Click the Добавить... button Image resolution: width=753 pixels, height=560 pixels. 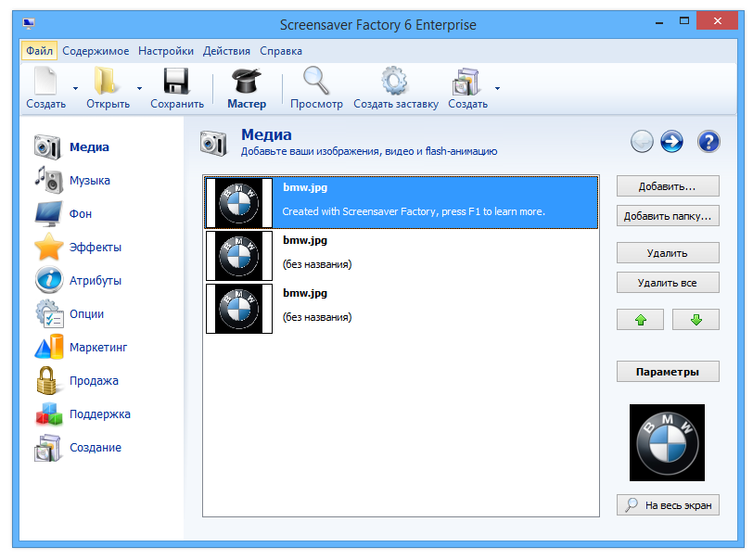click(668, 186)
